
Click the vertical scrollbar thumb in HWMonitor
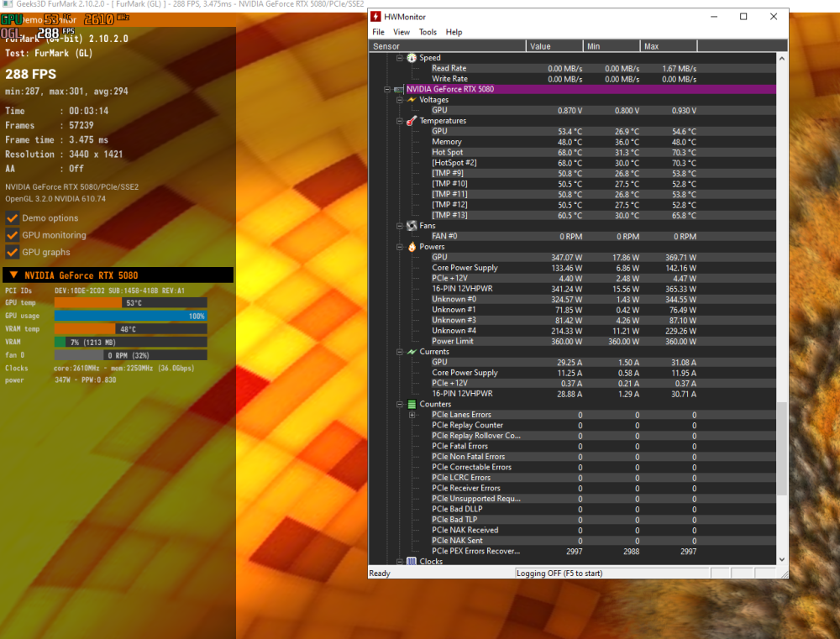point(782,449)
